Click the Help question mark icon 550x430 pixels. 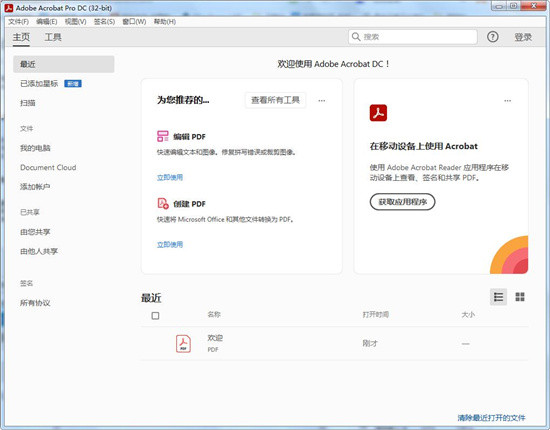click(492, 36)
